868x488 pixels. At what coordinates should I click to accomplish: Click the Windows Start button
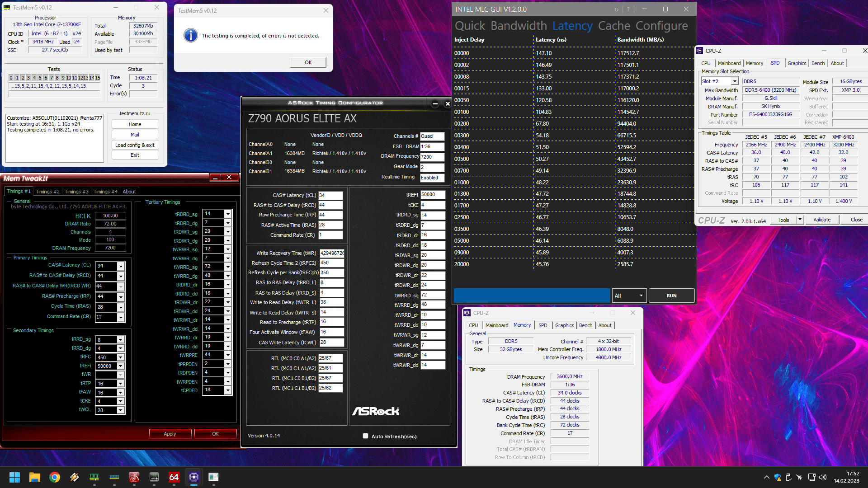point(14,477)
